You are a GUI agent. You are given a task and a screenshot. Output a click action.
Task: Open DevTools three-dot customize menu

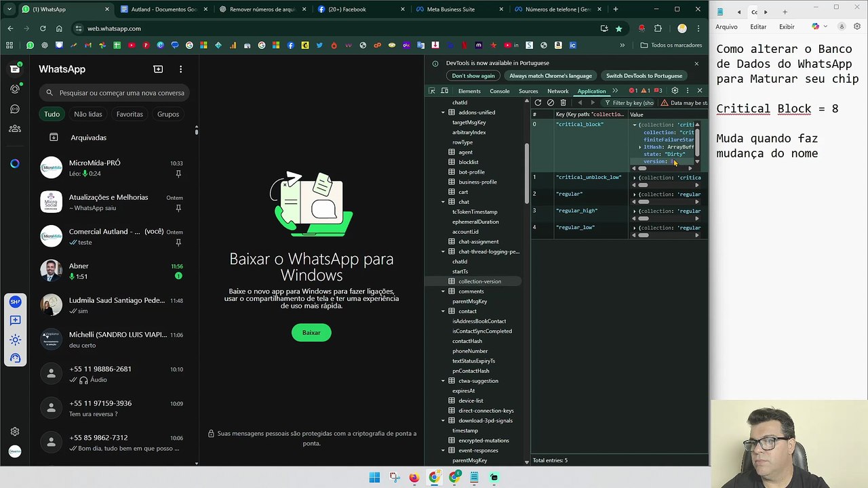687,91
